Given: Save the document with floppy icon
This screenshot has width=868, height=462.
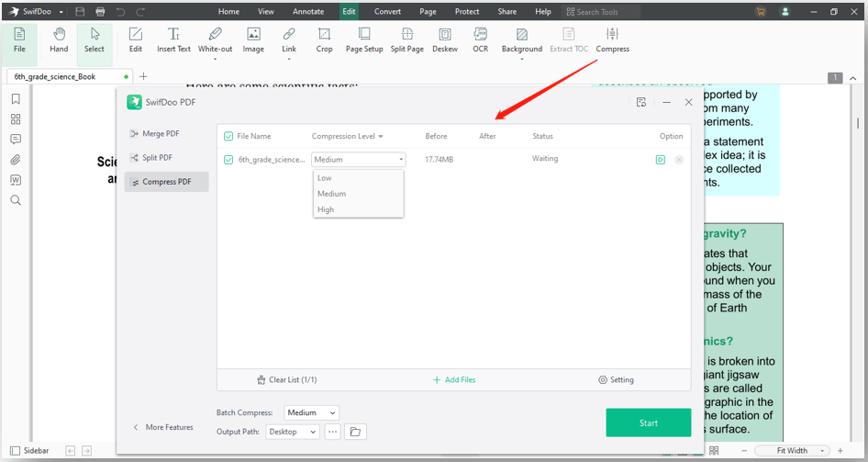Looking at the screenshot, I should tap(80, 12).
